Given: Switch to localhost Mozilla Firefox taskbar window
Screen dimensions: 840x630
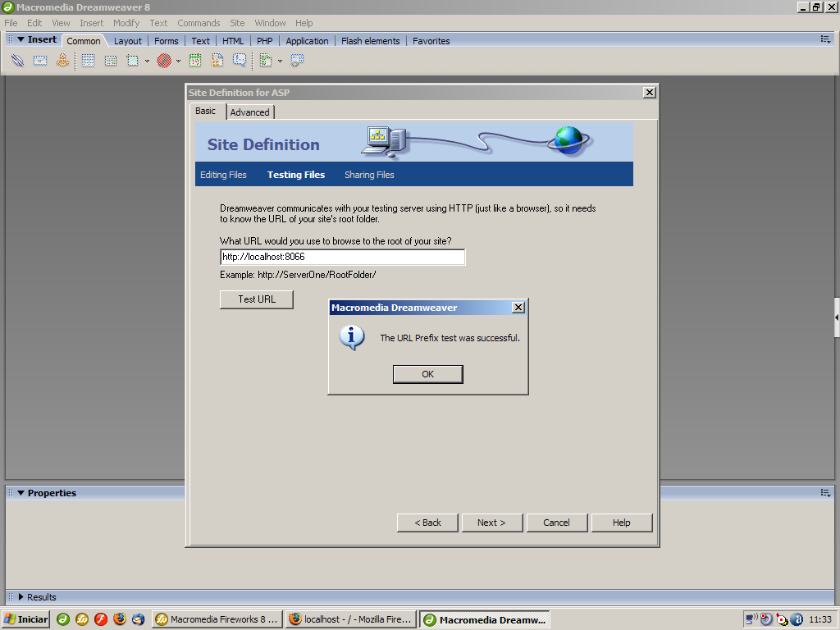Looking at the screenshot, I should point(351,619).
